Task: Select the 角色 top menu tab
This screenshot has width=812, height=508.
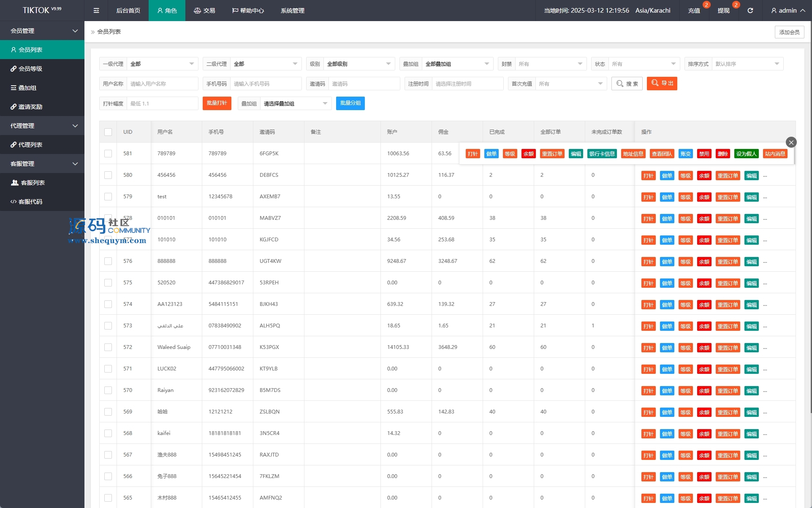Action: tap(167, 11)
